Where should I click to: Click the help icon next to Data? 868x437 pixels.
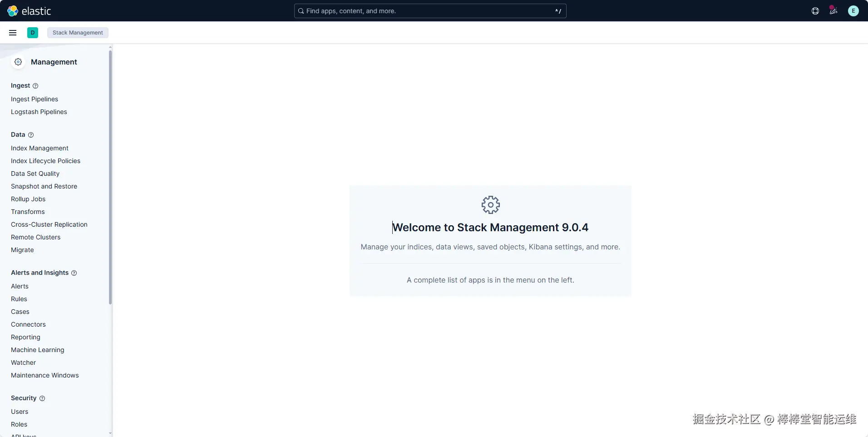click(31, 135)
